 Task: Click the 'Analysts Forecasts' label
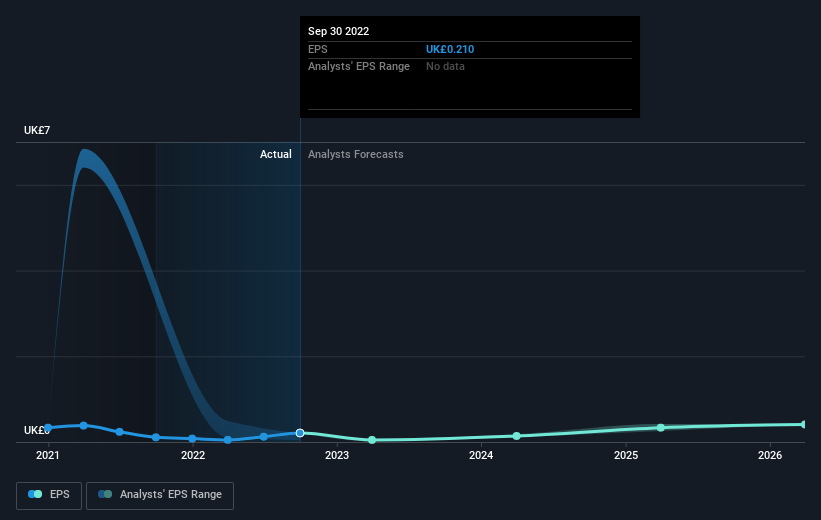pos(356,154)
